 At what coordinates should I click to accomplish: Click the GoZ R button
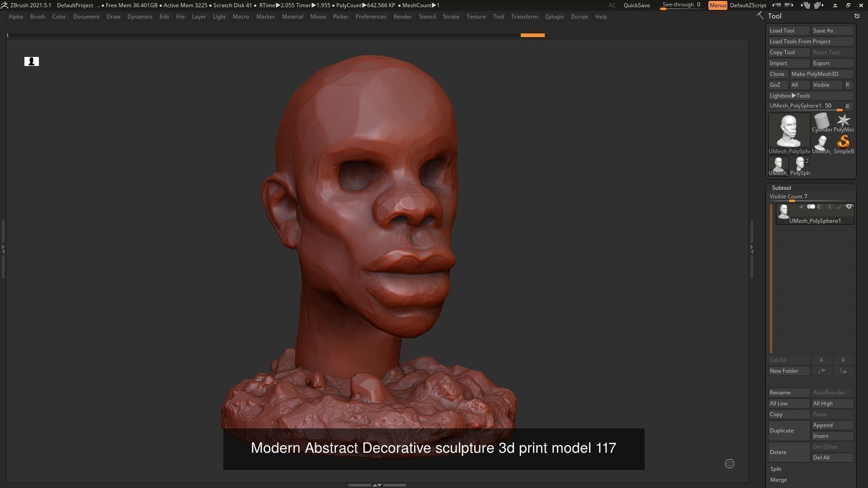click(x=848, y=85)
